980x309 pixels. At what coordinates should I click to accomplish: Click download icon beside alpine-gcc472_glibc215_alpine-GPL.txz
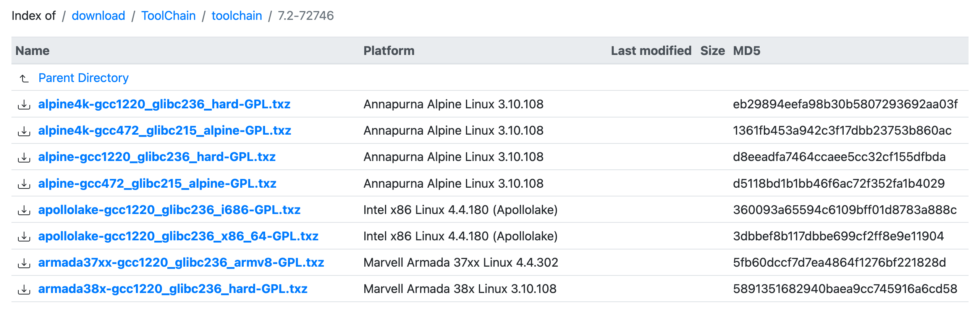click(24, 183)
